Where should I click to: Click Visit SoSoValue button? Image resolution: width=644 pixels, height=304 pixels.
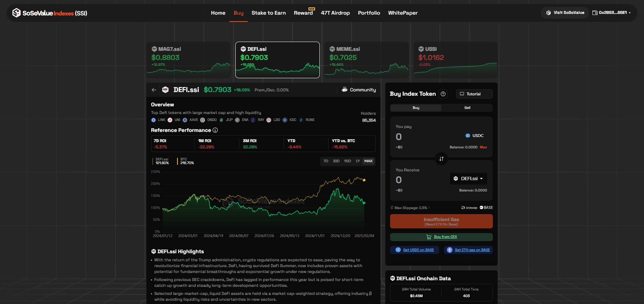coord(565,12)
